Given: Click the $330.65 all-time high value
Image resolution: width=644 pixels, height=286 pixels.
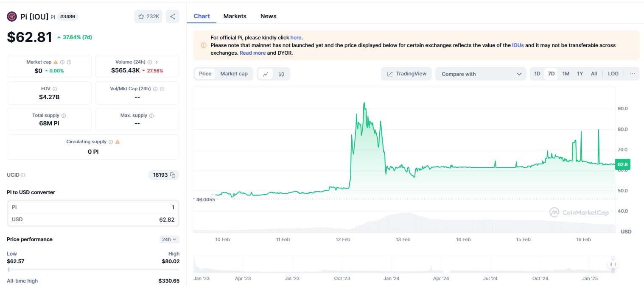Looking at the screenshot, I should pyautogui.click(x=169, y=280).
